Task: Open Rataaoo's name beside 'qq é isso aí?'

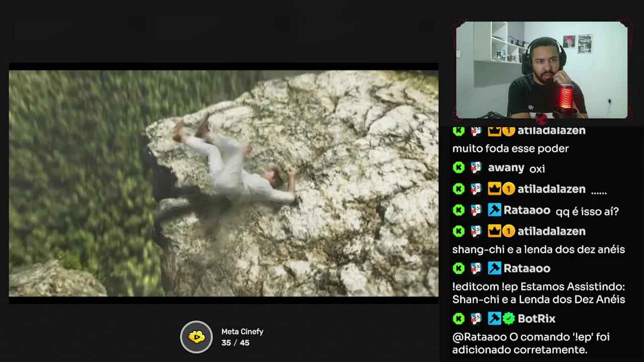Action: [x=527, y=210]
